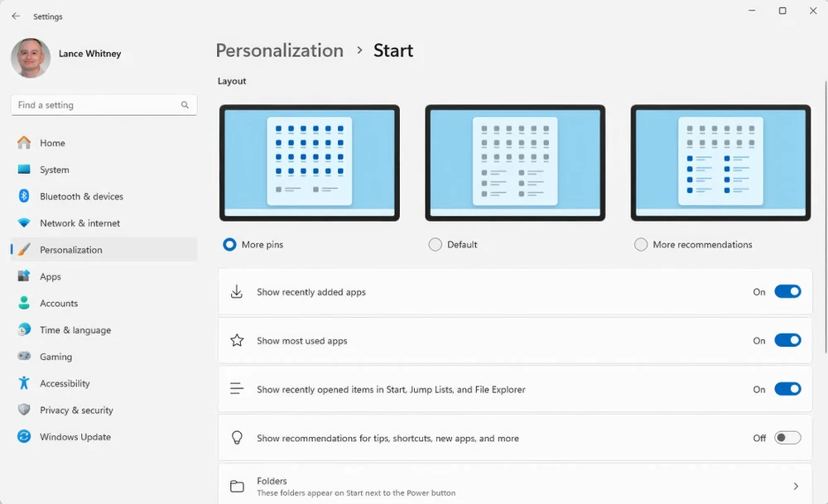Viewport: 828px width, 504px height.
Task: Click the Accessibility figure icon
Action: pyautogui.click(x=24, y=383)
